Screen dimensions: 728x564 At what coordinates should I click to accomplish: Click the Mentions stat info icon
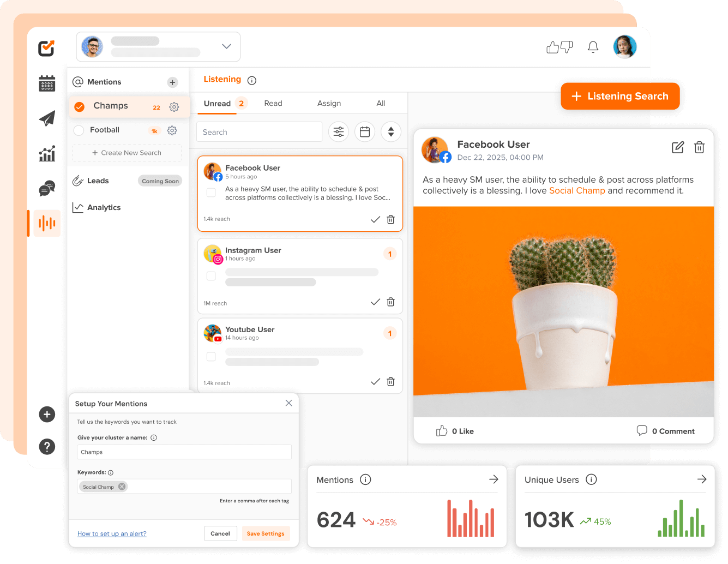pos(365,479)
